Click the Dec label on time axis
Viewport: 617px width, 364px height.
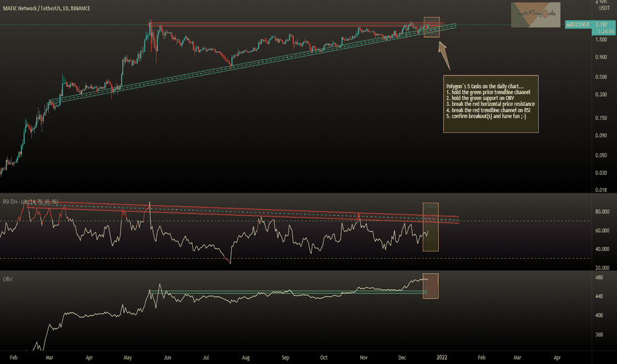(402, 357)
